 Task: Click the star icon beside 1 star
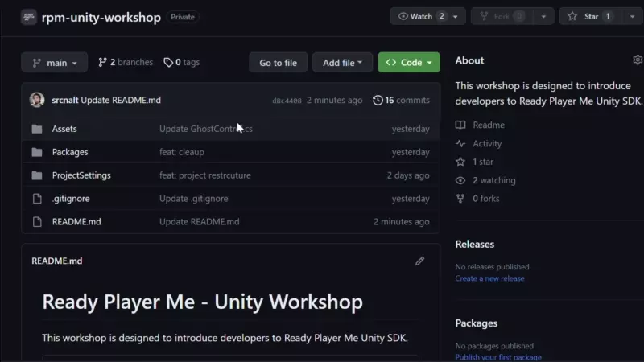(x=460, y=162)
